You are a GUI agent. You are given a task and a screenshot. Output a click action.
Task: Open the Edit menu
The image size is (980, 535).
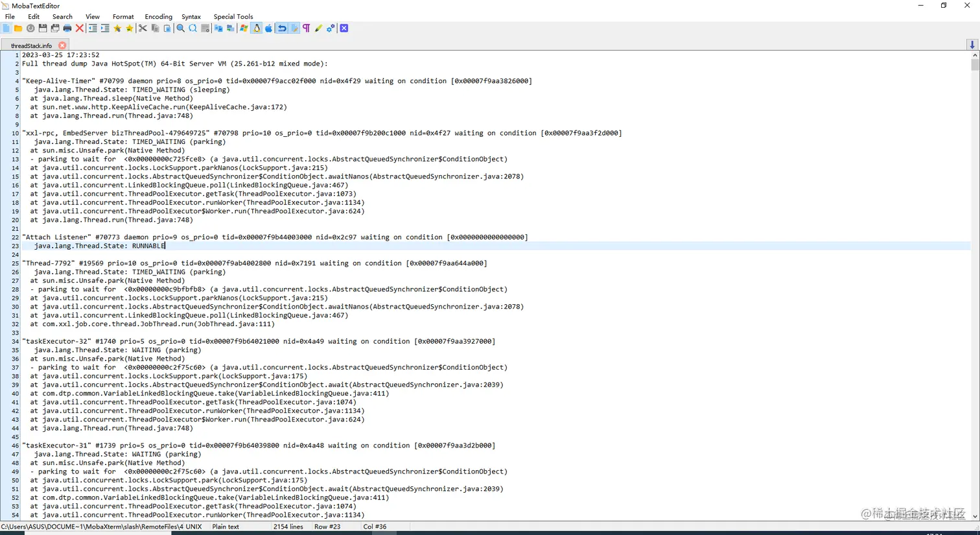34,17
